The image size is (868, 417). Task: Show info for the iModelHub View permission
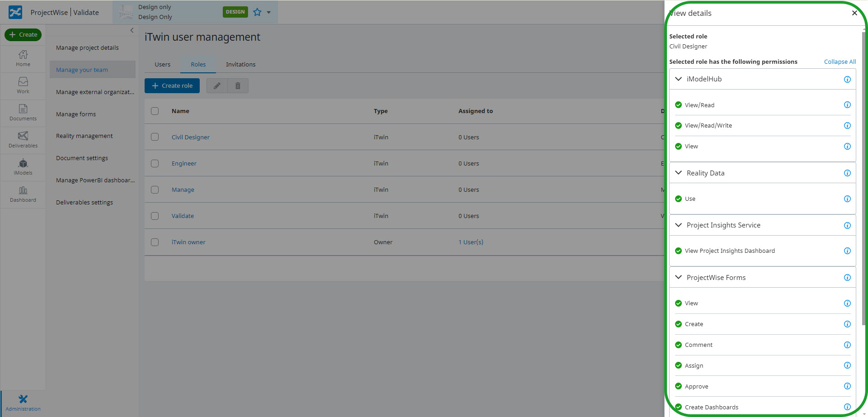pos(847,146)
